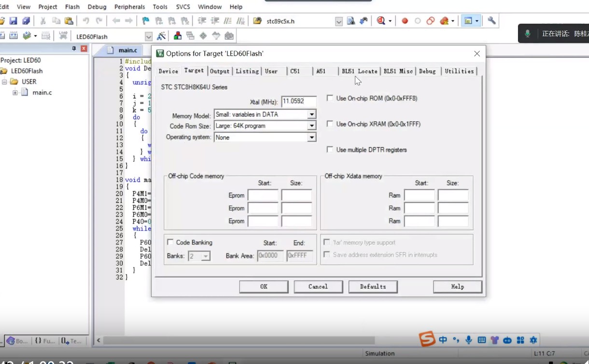Click the binoculars Find icon

tap(364, 21)
